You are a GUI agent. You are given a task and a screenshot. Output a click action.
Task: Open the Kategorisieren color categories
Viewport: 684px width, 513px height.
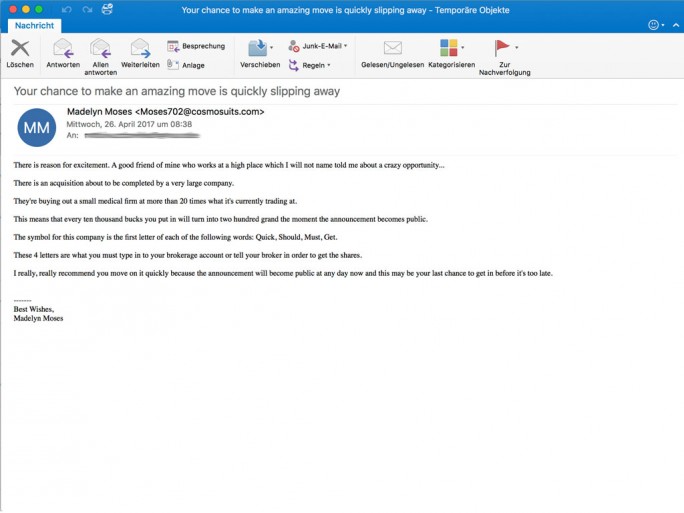[451, 54]
